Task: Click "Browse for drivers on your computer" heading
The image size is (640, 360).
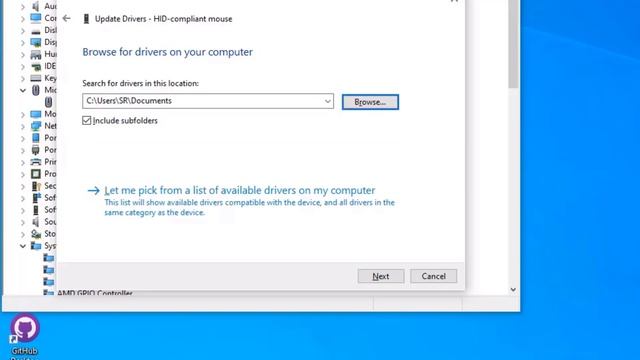Action: pyautogui.click(x=167, y=52)
